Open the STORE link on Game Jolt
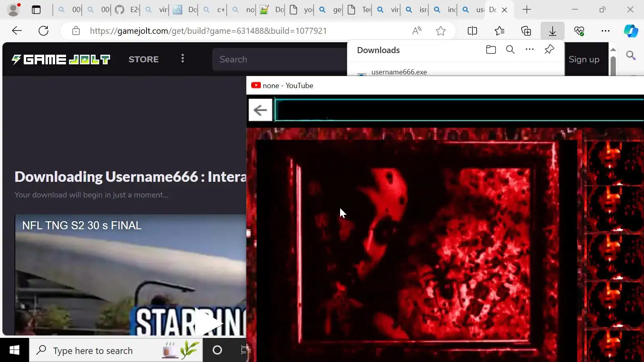The image size is (644, 362). (x=144, y=60)
